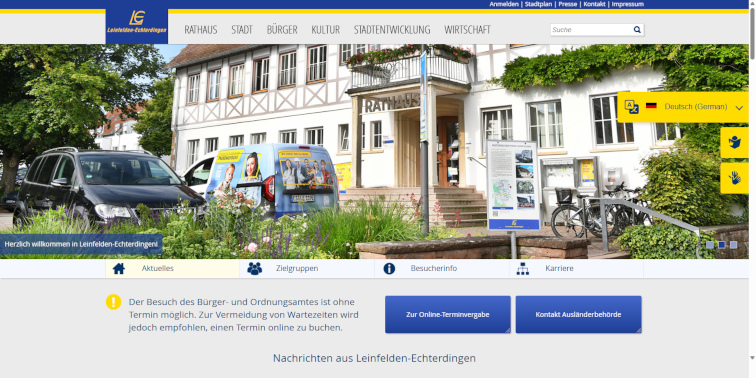Click the house icon beside Aktuelles
The height and width of the screenshot is (378, 756).
(119, 269)
